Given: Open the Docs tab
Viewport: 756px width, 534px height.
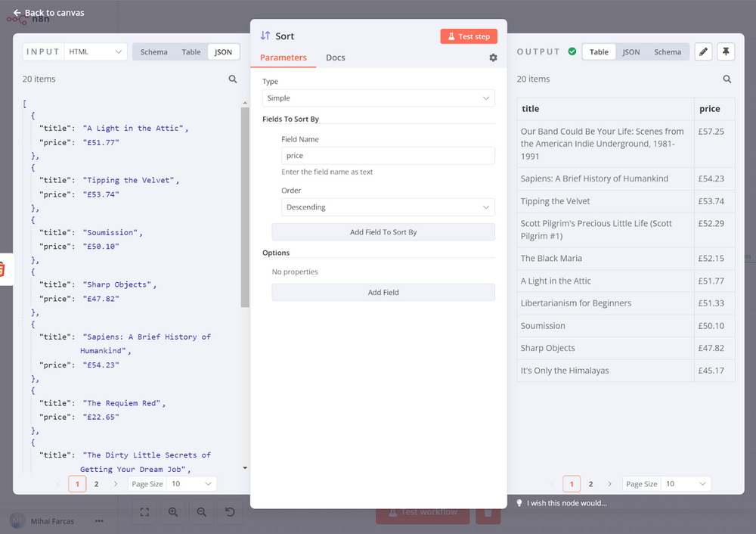Looking at the screenshot, I should pyautogui.click(x=335, y=57).
